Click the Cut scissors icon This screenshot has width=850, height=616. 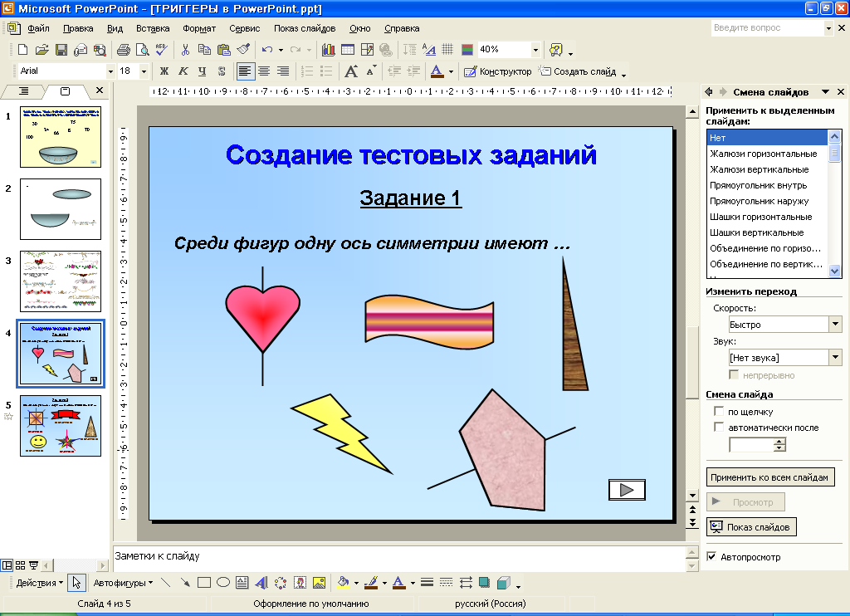[185, 50]
